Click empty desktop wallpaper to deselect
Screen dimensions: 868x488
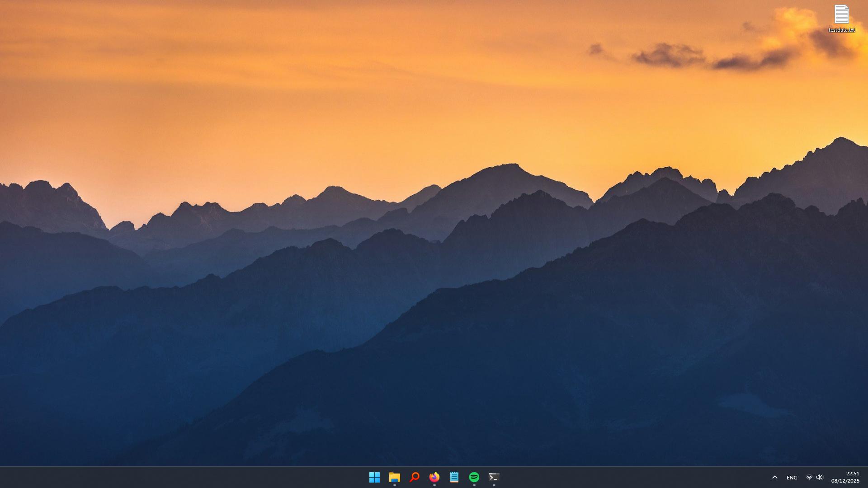tap(316, 113)
